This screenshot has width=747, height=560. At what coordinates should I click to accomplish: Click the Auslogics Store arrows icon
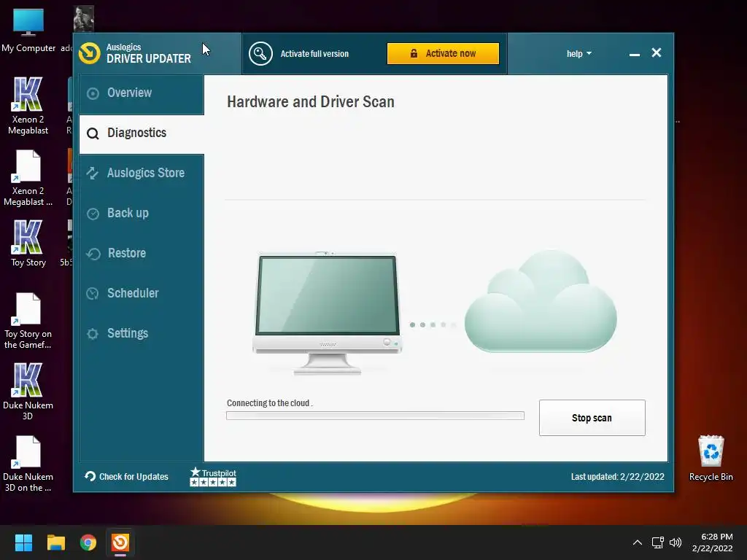[93, 174]
